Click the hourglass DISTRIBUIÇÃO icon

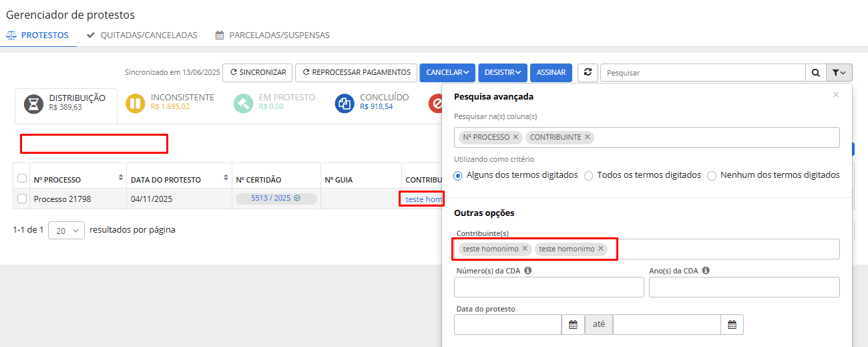point(33,104)
